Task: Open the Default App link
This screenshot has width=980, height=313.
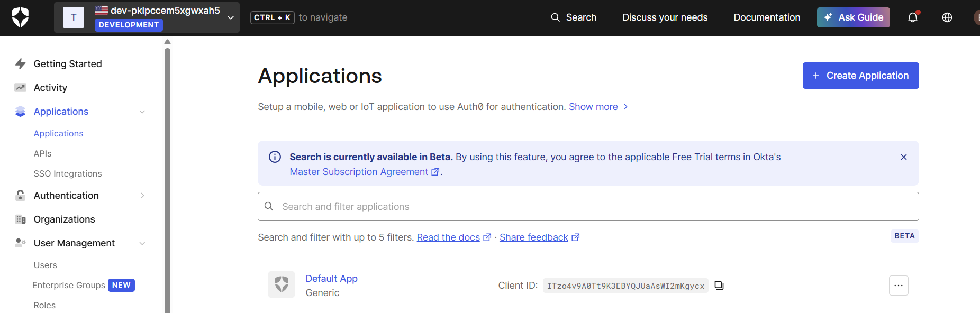Action: pyautogui.click(x=331, y=279)
